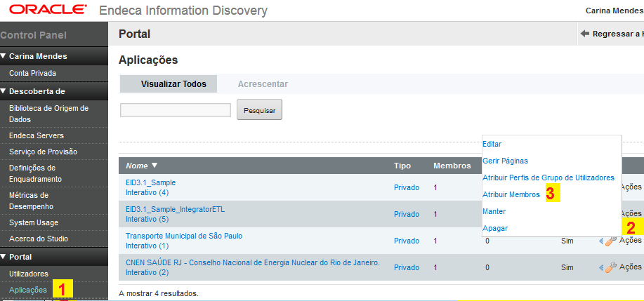The width and height of the screenshot is (644, 301).
Task: Open Transporte Municipal de São Paulo link
Action: pyautogui.click(x=183, y=236)
